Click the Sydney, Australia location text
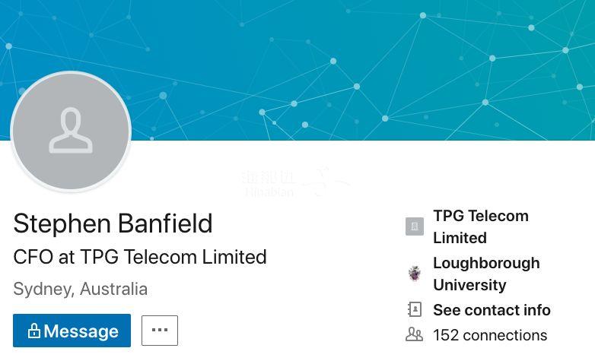Viewport: 595px width, 364px height. coord(80,289)
